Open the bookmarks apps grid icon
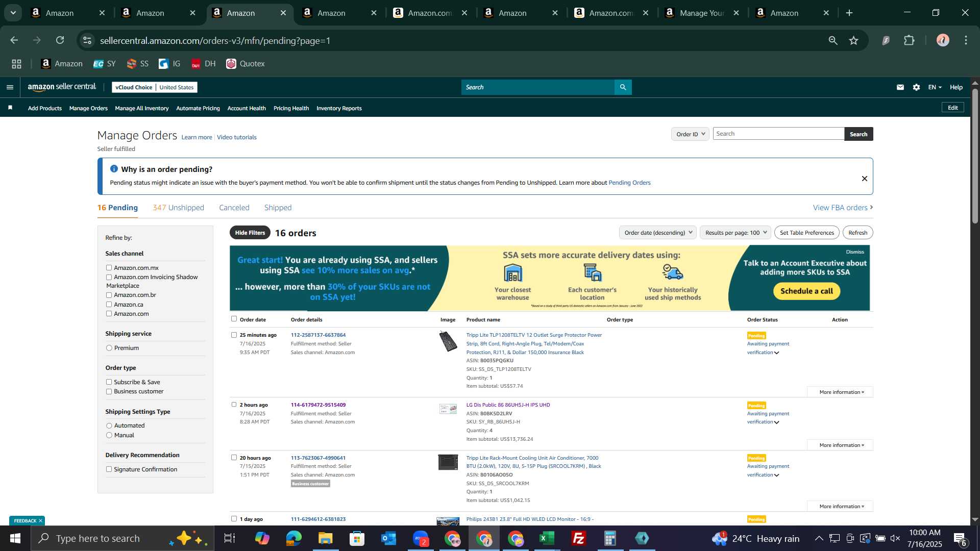 (16, 64)
